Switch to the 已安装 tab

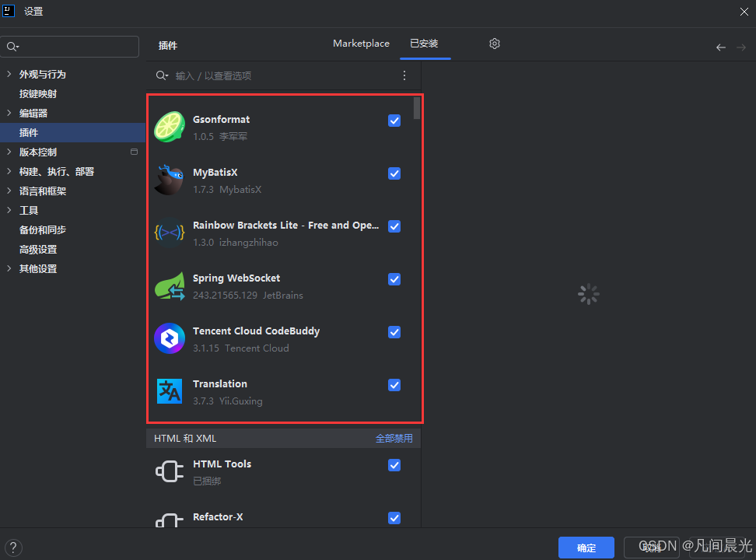(x=424, y=44)
